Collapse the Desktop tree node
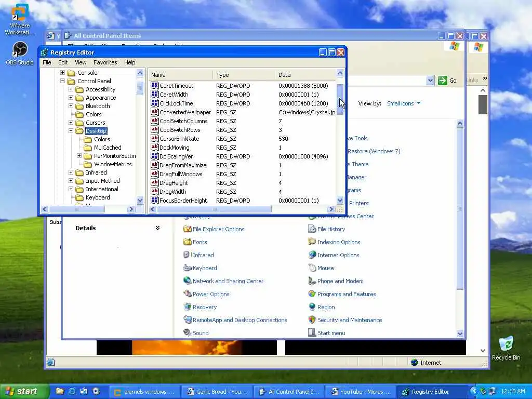 71,131
